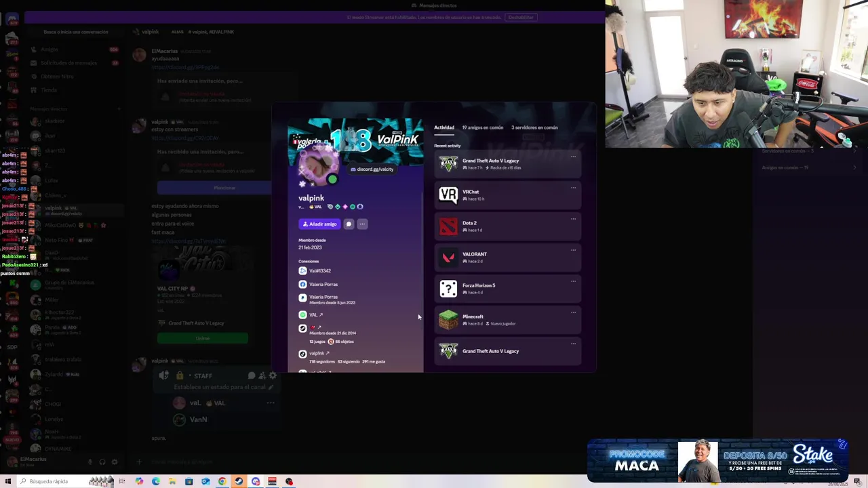Click the Facebook connection icon

[302, 284]
